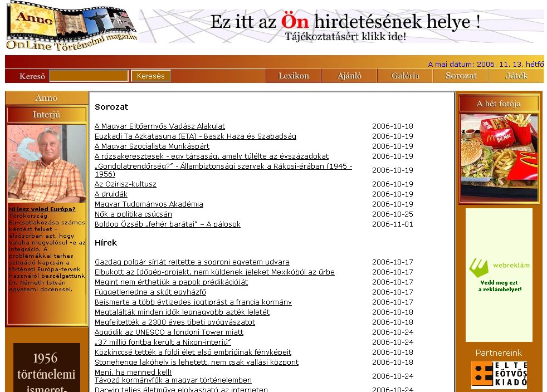Open the Euzkadi Ta Azkatasuna (ETA) article
This screenshot has height=392, width=547.
(x=196, y=136)
